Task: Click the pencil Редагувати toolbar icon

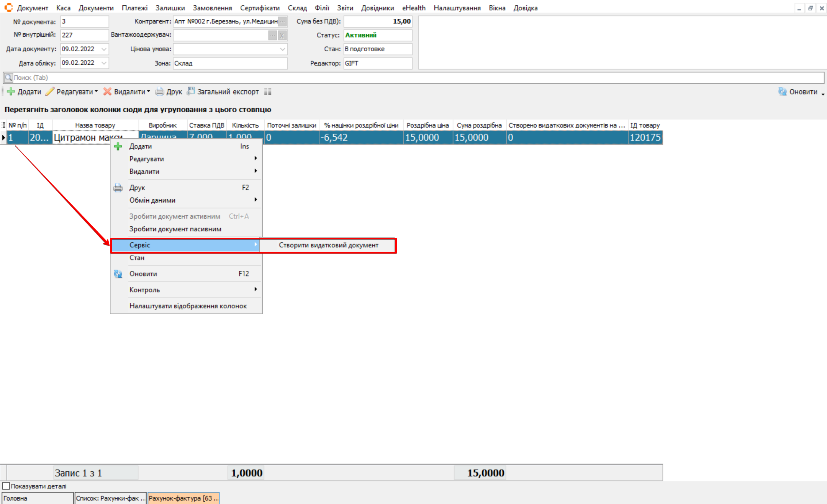Action: [x=50, y=92]
